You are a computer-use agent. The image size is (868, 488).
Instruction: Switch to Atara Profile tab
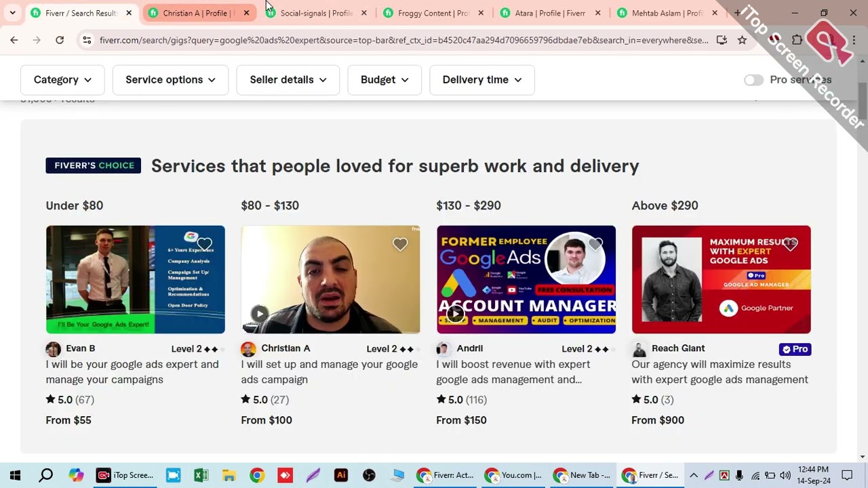coord(549,13)
